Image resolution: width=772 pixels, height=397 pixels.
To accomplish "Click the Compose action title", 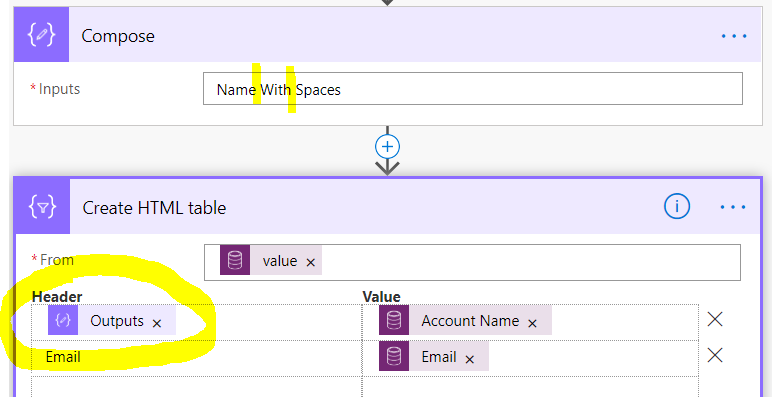I will pos(118,36).
